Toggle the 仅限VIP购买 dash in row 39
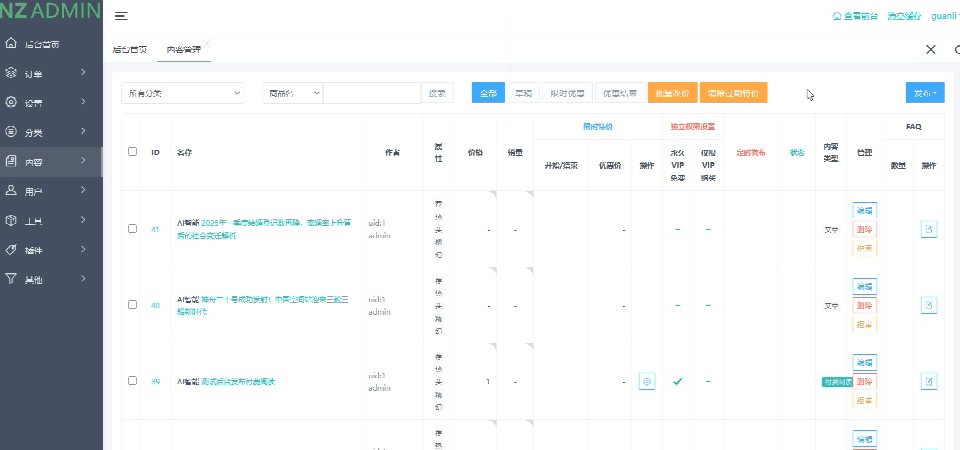 pos(708,381)
